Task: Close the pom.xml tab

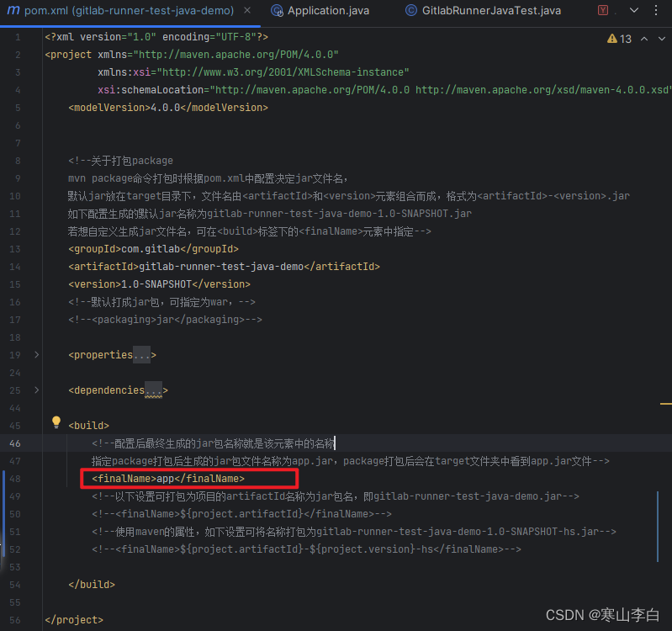Action: (x=247, y=10)
